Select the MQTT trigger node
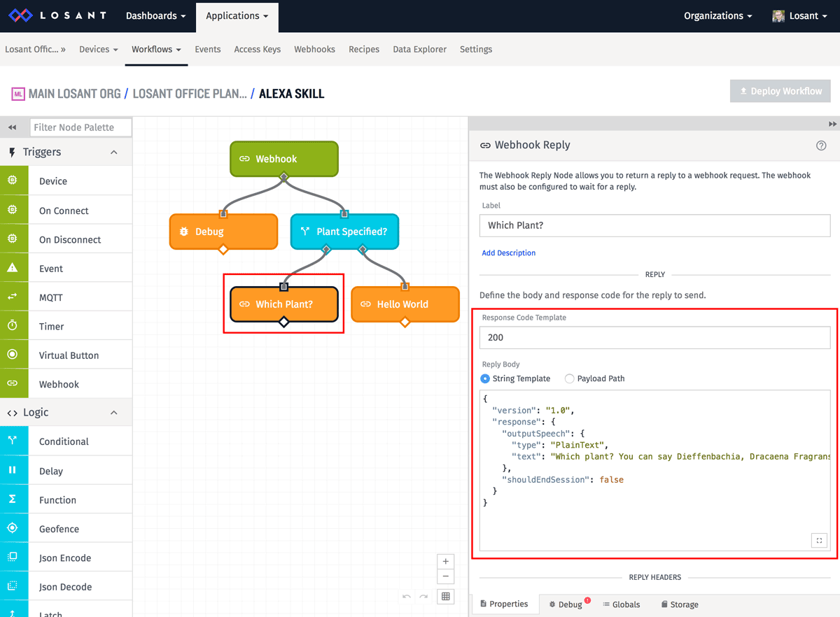The width and height of the screenshot is (840, 617). point(66,296)
